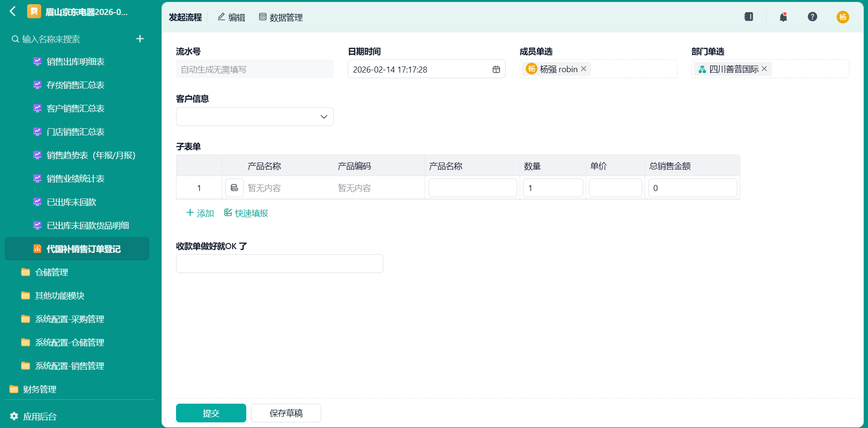868x428 pixels.
Task: Open the help question mark icon
Action: click(x=812, y=17)
